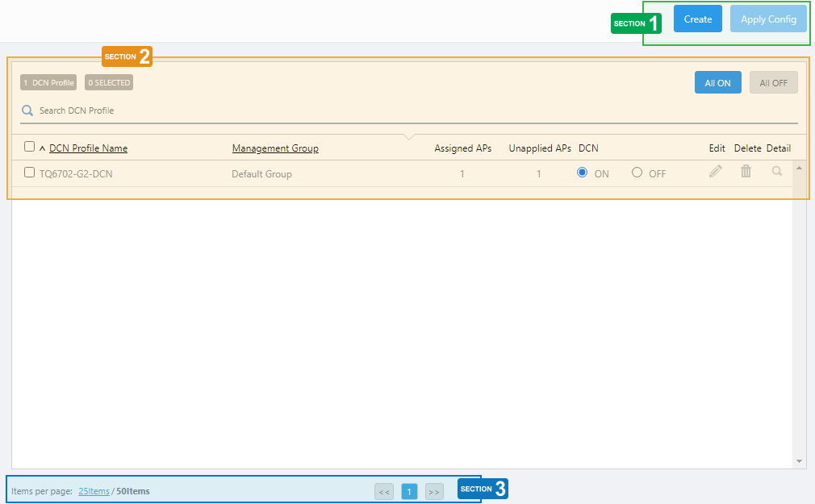This screenshot has height=504, width=815.
Task: Select the DCN OFF radio button
Action: coord(637,173)
